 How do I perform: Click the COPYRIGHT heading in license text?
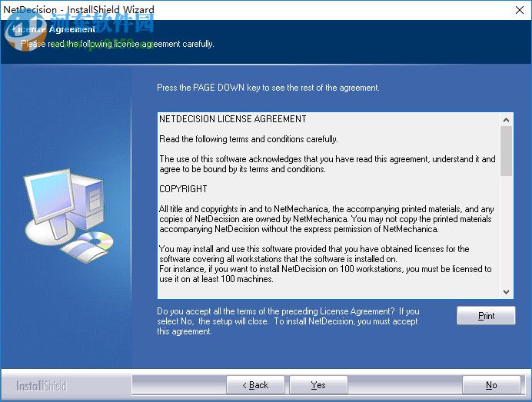[x=183, y=189]
